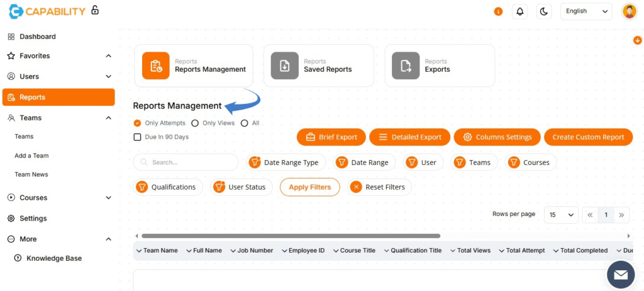
Task: Click the Exports file icon
Action: pyautogui.click(x=406, y=66)
